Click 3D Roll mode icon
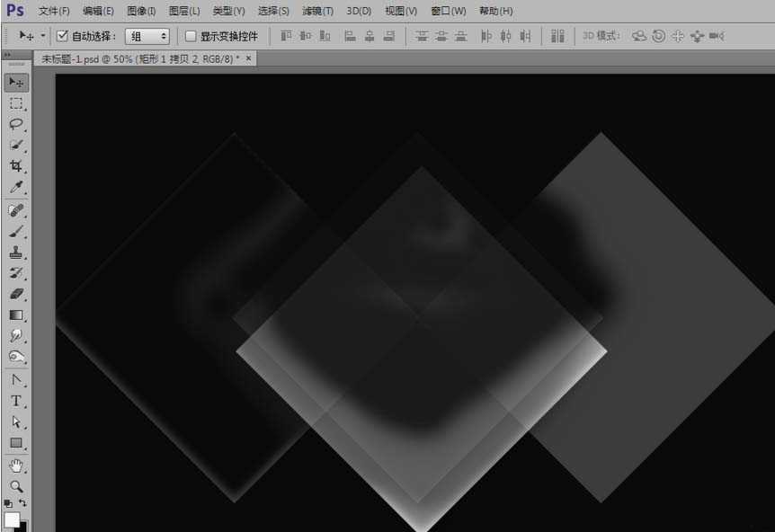This screenshot has width=775, height=532. coord(658,36)
